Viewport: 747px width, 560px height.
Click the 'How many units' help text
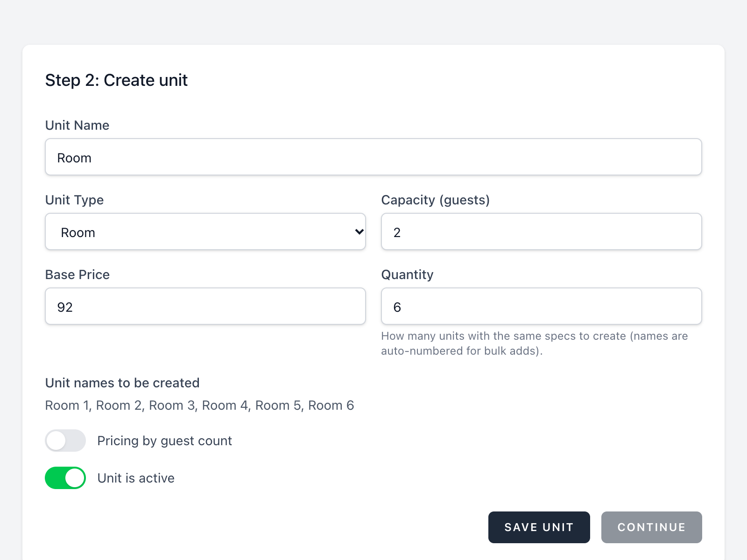535,343
